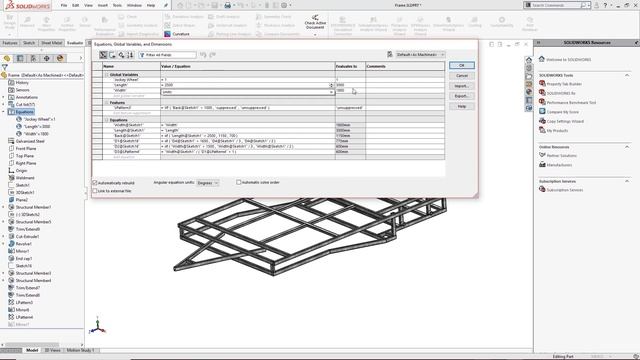Click the Print icon in title toolbar
The height and width of the screenshot is (360, 640).
[227, 5]
